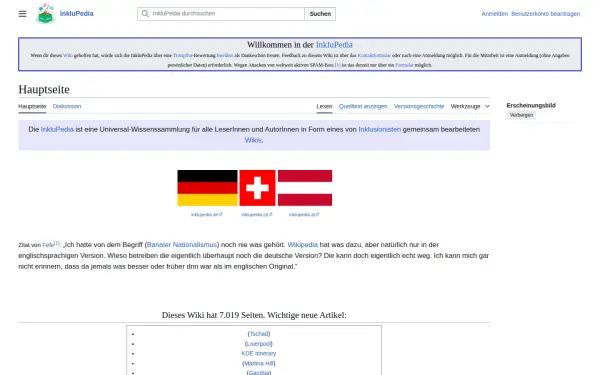
Task: Open the Trustpilot link in banner
Action: (183, 55)
